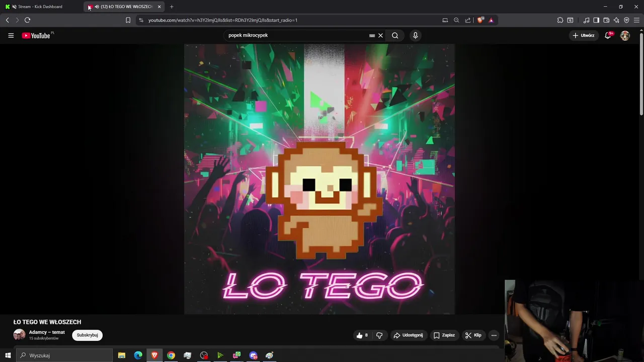Open YouTube account avatar menu
This screenshot has height=362, width=644.
(x=625, y=36)
